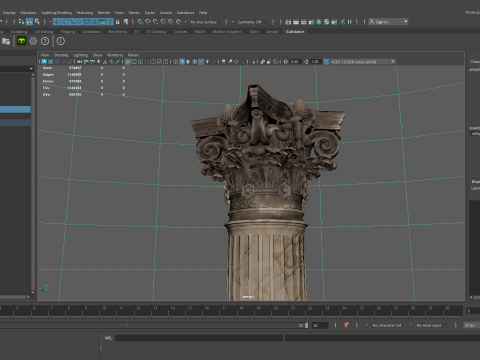Toggle smooth shade all in panel toolbar

pos(182,62)
